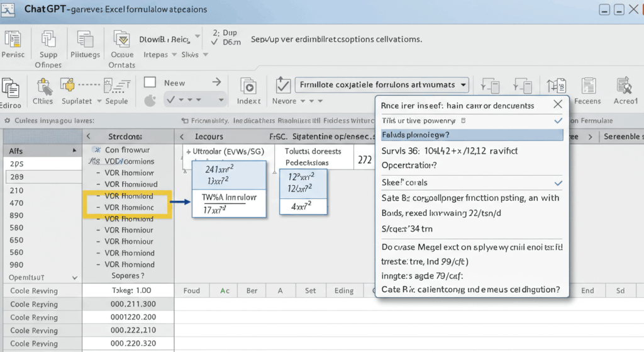Viewport: 644px width, 352px height.
Task: Choose the Survls 36 menu entry
Action: (x=449, y=151)
